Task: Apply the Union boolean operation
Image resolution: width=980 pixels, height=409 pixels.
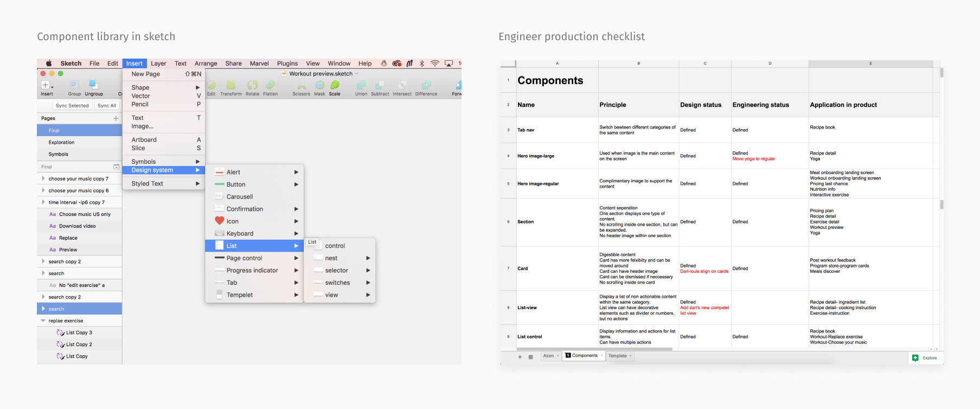Action: (x=361, y=86)
